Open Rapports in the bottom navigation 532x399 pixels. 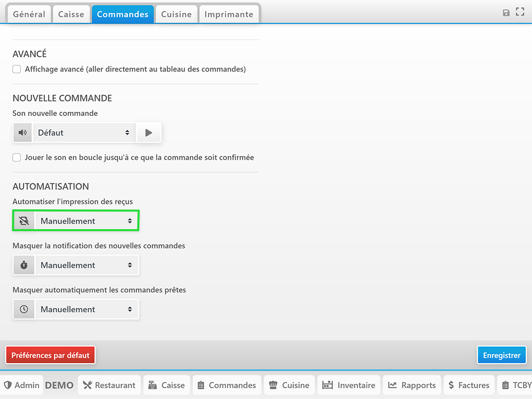pos(412,385)
